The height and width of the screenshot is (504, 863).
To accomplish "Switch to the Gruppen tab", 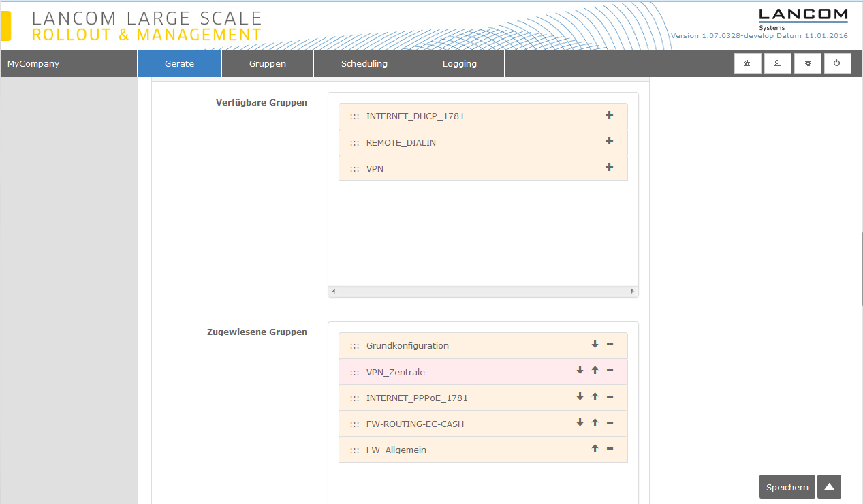I will 267,64.
